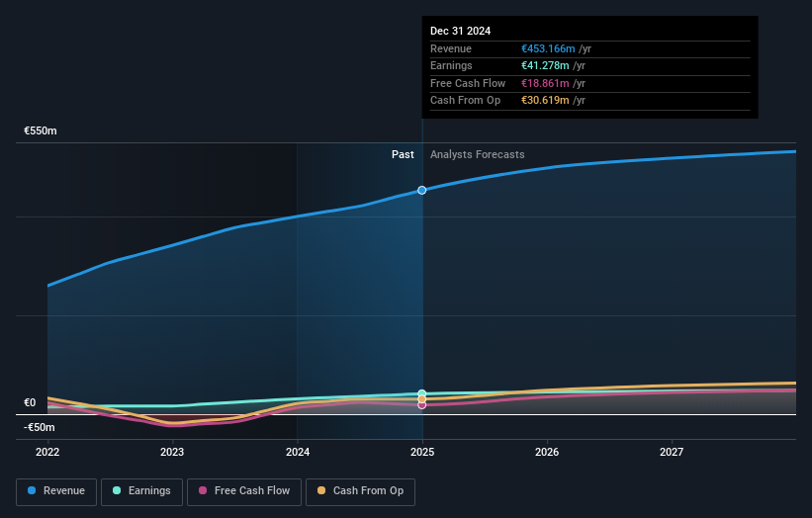Click the €18.861m free cash flow value
Image resolution: width=812 pixels, height=518 pixels.
tap(545, 83)
